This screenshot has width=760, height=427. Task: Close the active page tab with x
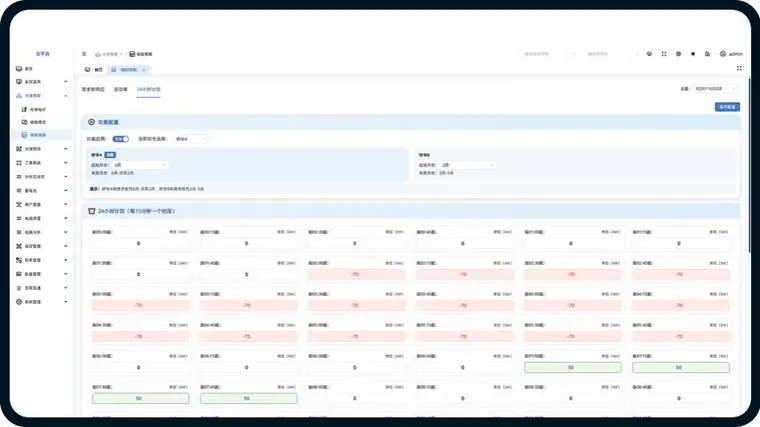pyautogui.click(x=144, y=70)
